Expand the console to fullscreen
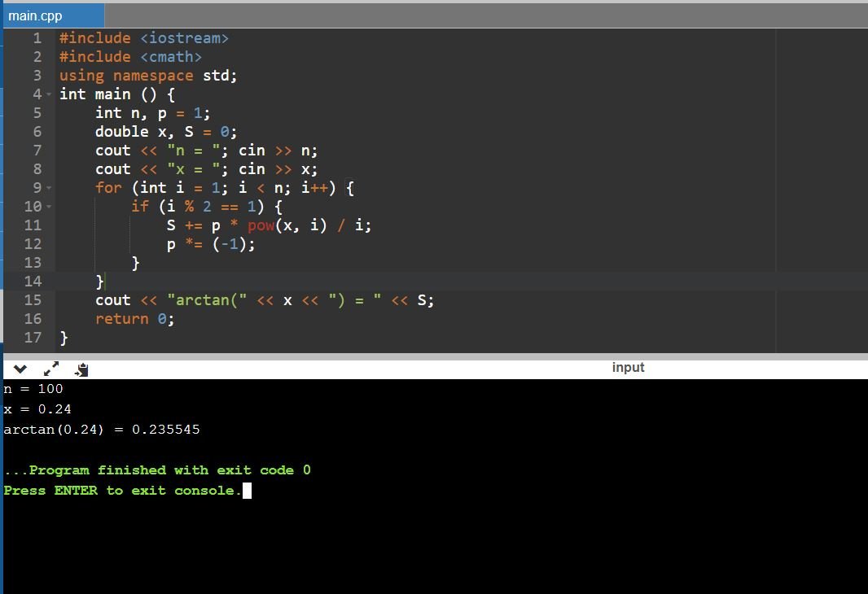 (50, 369)
